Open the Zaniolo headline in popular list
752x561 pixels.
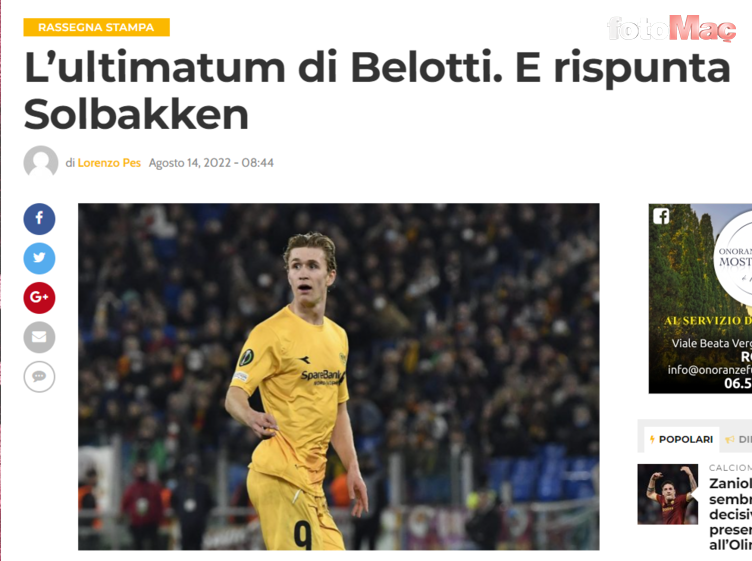[730, 514]
